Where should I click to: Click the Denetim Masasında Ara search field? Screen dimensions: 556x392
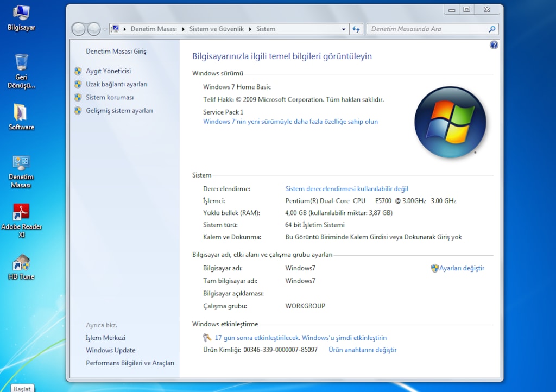coord(428,29)
